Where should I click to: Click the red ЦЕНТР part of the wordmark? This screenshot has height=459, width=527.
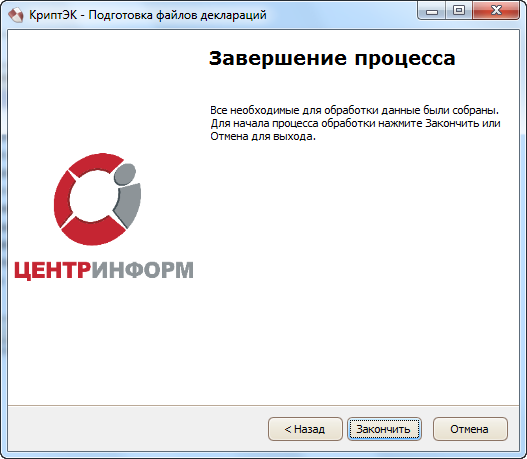[52, 270]
